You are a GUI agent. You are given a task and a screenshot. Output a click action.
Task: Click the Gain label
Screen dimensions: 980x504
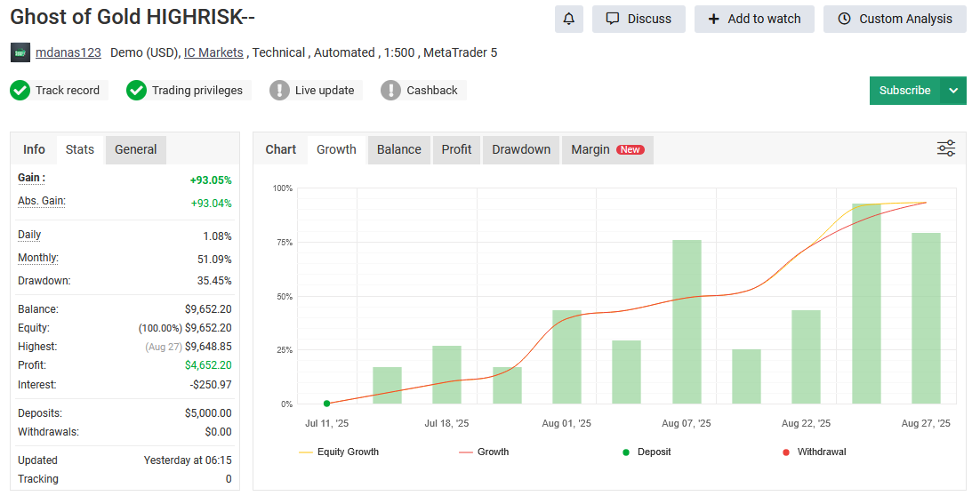31,178
